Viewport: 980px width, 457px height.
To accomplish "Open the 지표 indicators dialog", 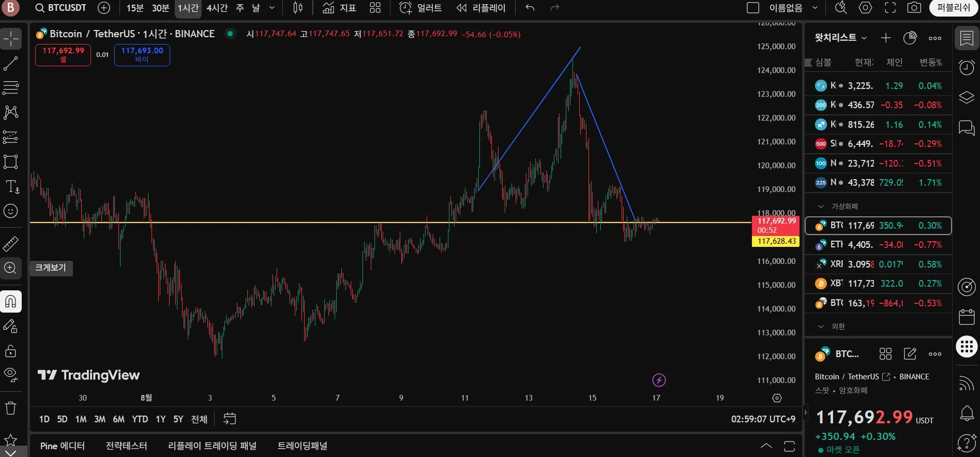I will click(339, 8).
